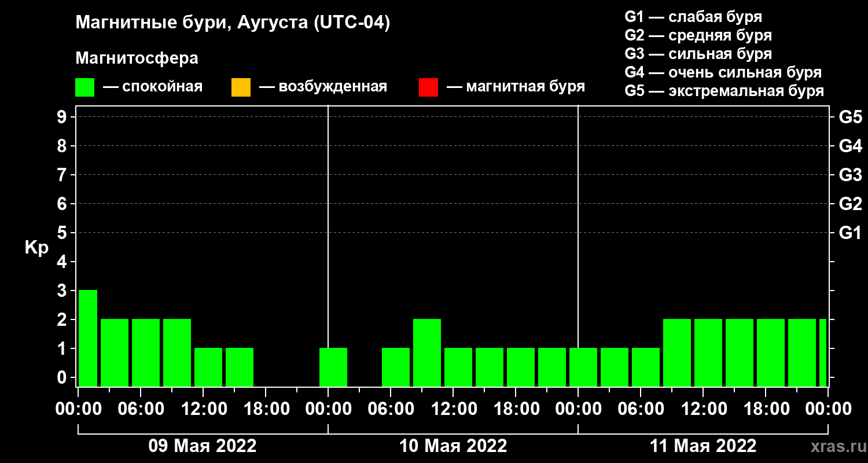Image resolution: width=868 pixels, height=463 pixels.
Task: Click the narrow final bar ending 11 Мая
Action: click(823, 352)
